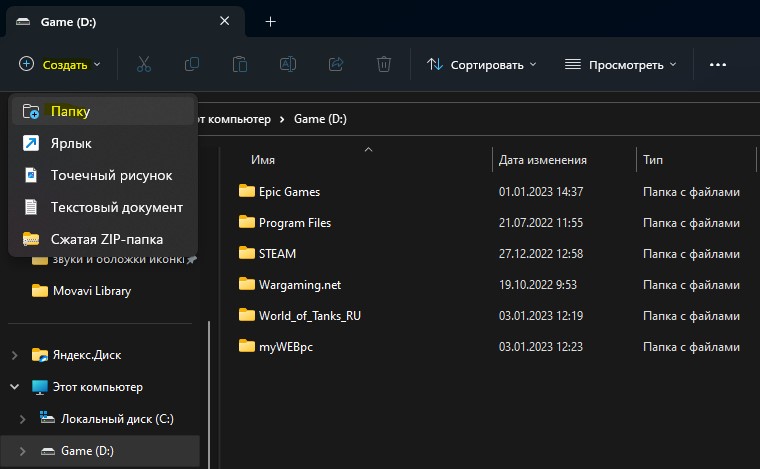Choose Папку from the create menu
The width and height of the screenshot is (760, 469).
click(x=103, y=111)
